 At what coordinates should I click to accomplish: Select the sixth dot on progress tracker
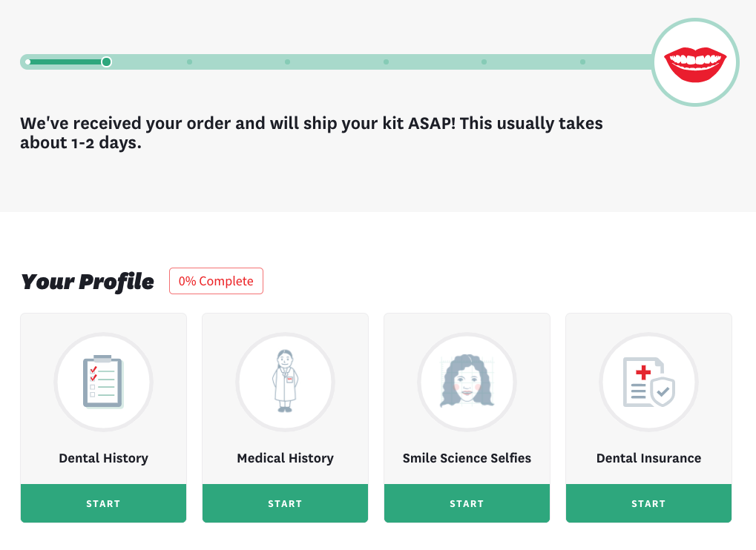(x=484, y=62)
